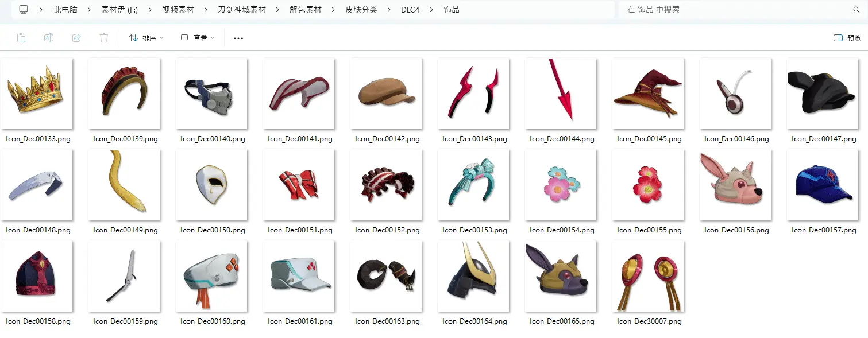Select the white mask Icon_Dec00150.png thumbnail

tap(211, 185)
